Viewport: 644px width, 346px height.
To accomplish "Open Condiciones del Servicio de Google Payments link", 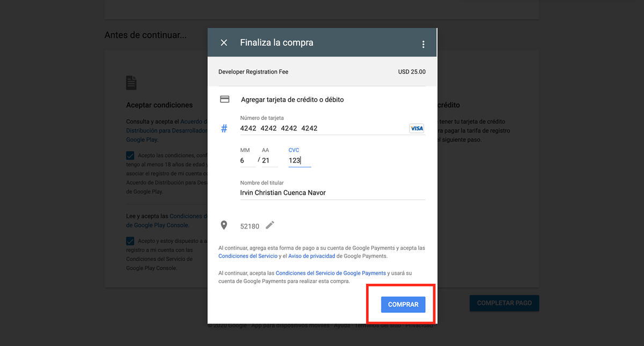I will (331, 273).
